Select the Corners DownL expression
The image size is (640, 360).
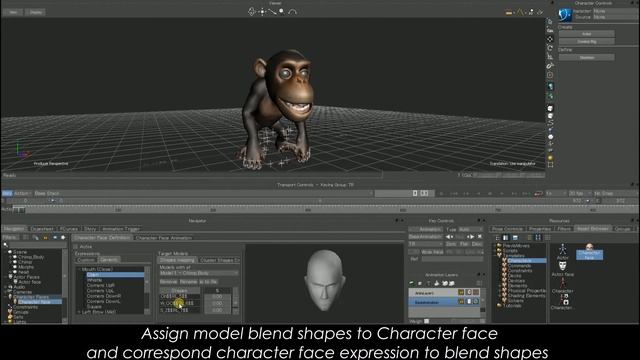click(103, 301)
